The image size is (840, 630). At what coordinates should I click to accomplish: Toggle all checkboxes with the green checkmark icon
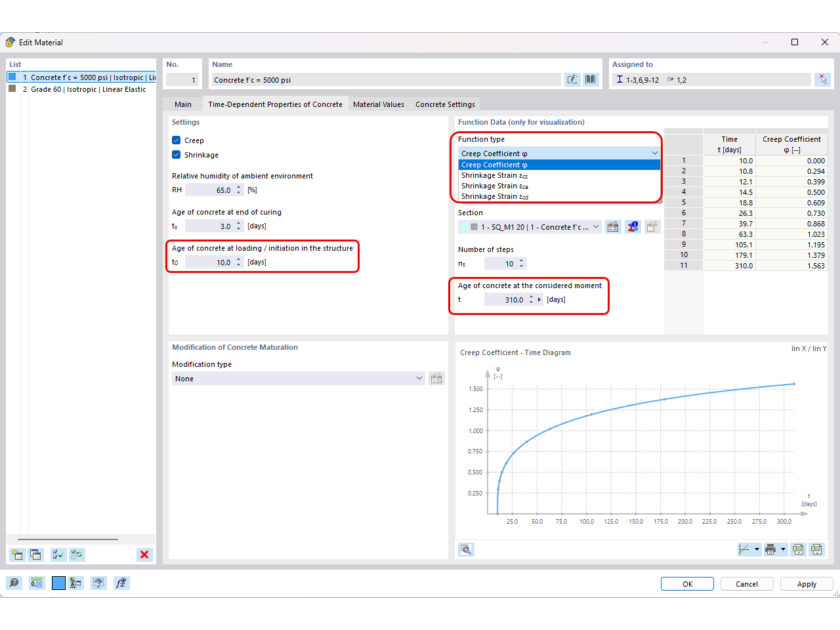coord(58,555)
